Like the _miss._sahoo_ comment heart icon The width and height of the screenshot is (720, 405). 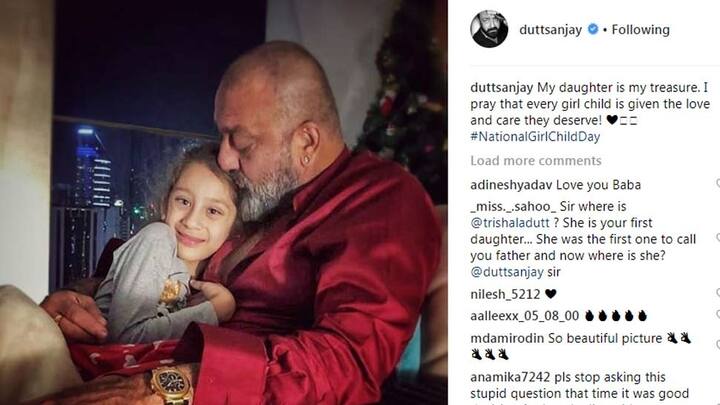718,237
